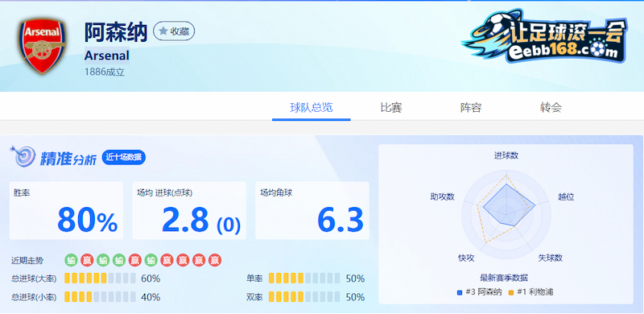Switch to the 球队总览 tab
The height and width of the screenshot is (314, 644).
(x=312, y=108)
